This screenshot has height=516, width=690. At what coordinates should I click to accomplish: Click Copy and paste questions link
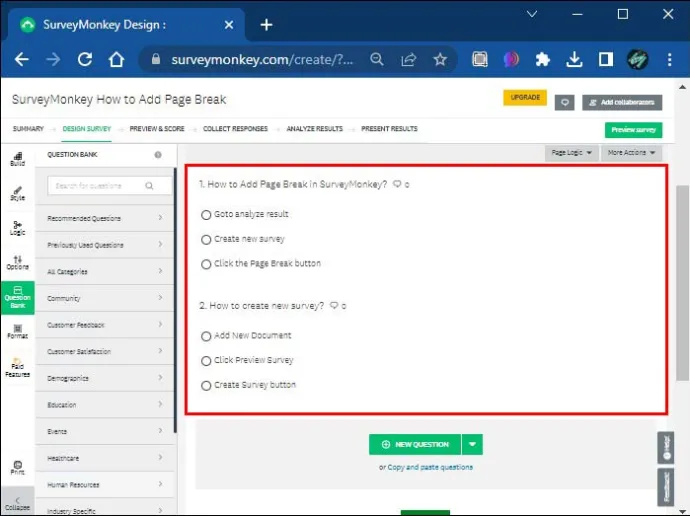point(430,467)
